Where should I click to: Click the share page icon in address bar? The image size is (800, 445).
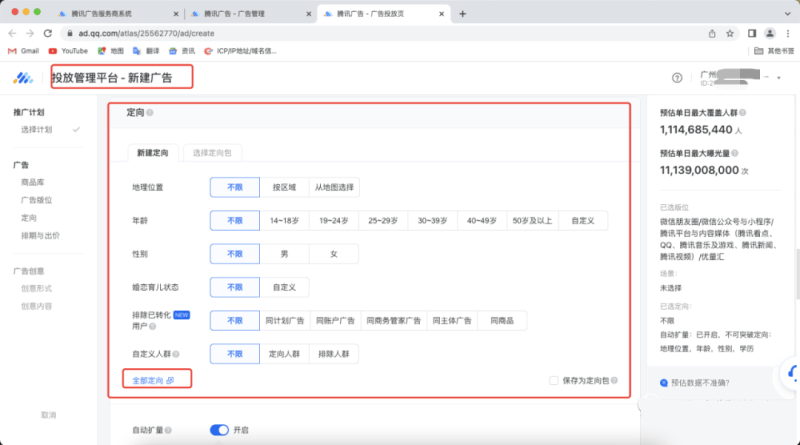[x=712, y=34]
